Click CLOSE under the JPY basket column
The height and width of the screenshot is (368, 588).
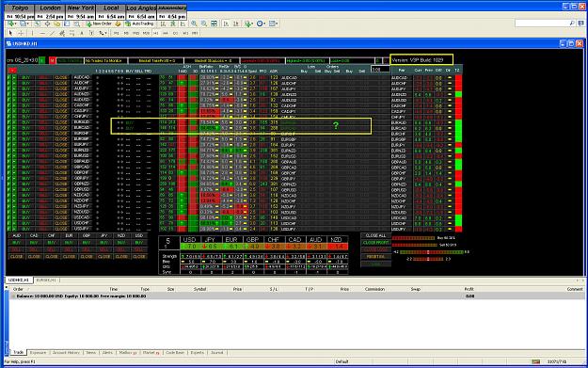point(104,257)
